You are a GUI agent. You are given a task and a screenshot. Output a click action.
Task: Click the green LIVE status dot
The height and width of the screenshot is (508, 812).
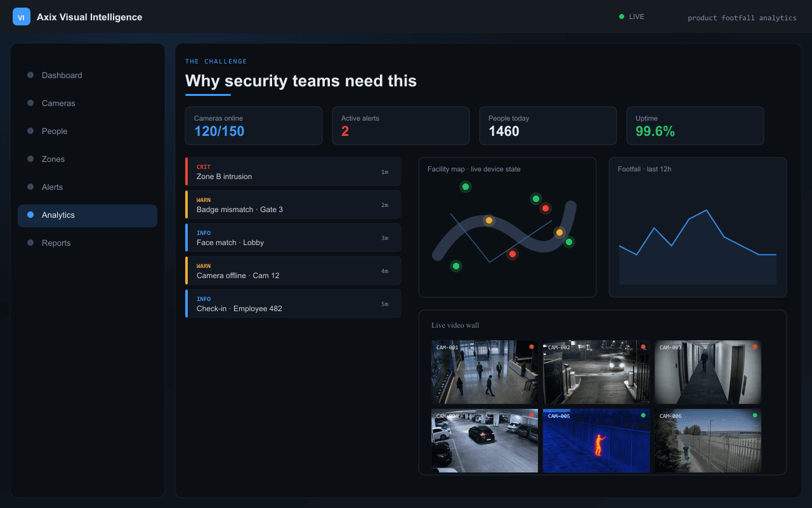point(622,17)
